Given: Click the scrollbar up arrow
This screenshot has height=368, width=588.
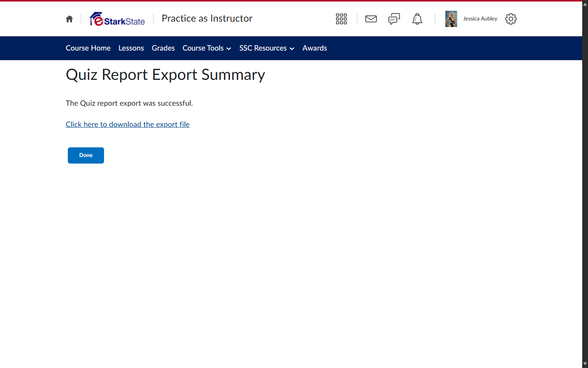Looking at the screenshot, I should tap(585, 4).
